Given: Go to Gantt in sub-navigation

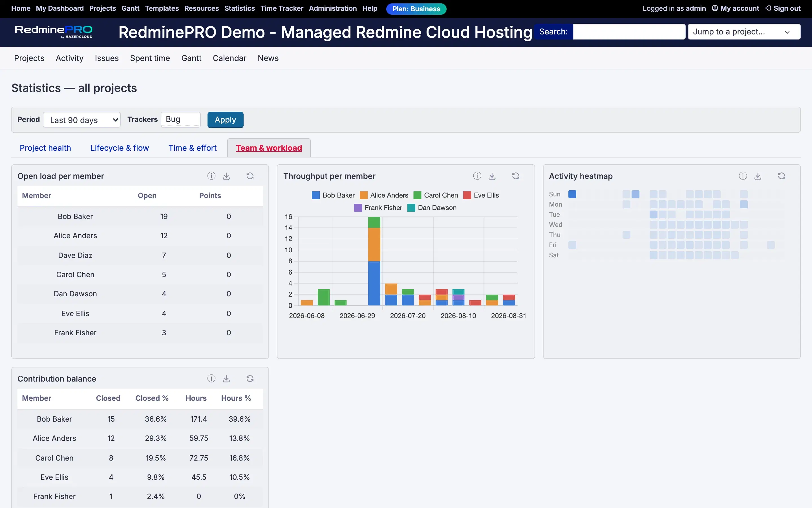Looking at the screenshot, I should click(191, 58).
